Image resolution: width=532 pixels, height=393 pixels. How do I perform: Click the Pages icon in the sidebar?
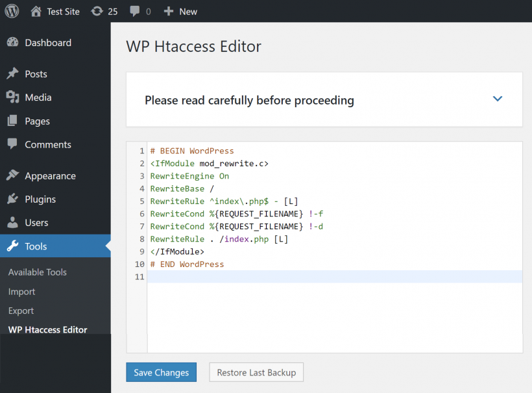[x=14, y=121]
